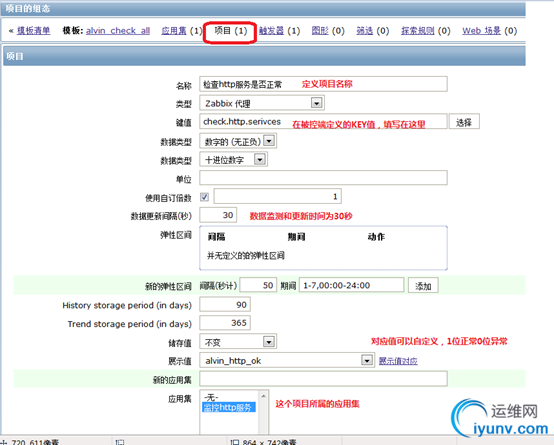The image size is (554, 445).
Task: Open the 类型 Zabbix 代理 dropdown
Action: pos(262,103)
